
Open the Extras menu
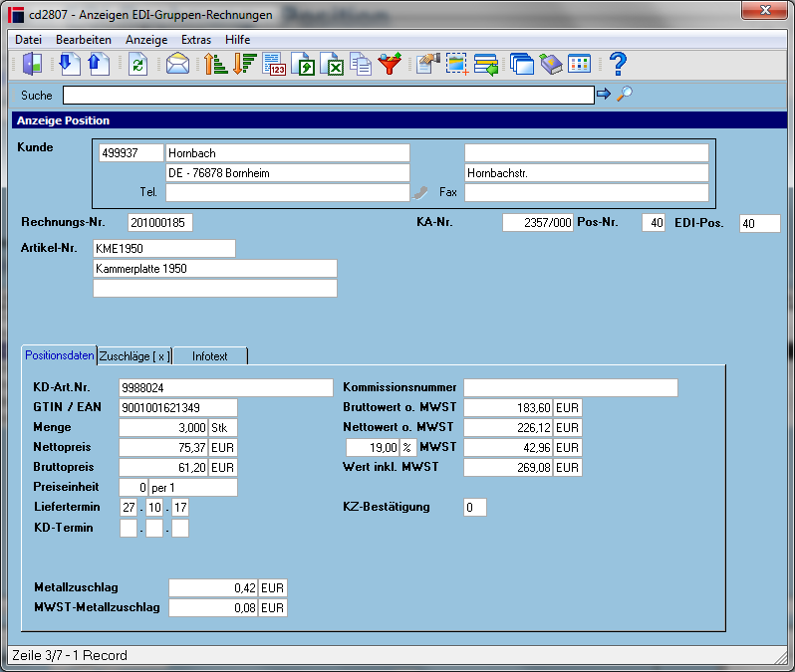coord(196,40)
